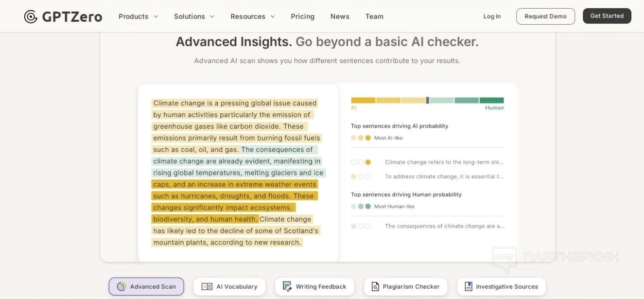Switch to the Plagiarism Checker tab
The width and height of the screenshot is (644, 299).
click(405, 286)
